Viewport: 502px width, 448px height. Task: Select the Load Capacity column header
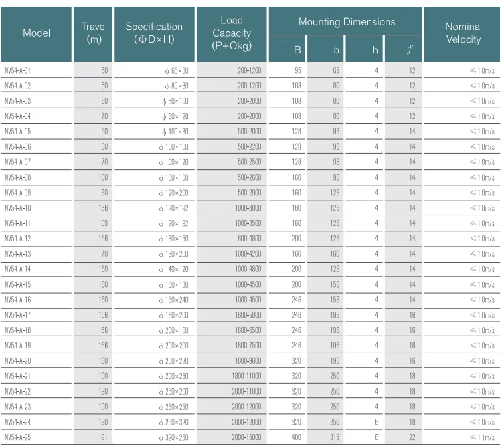click(x=232, y=33)
